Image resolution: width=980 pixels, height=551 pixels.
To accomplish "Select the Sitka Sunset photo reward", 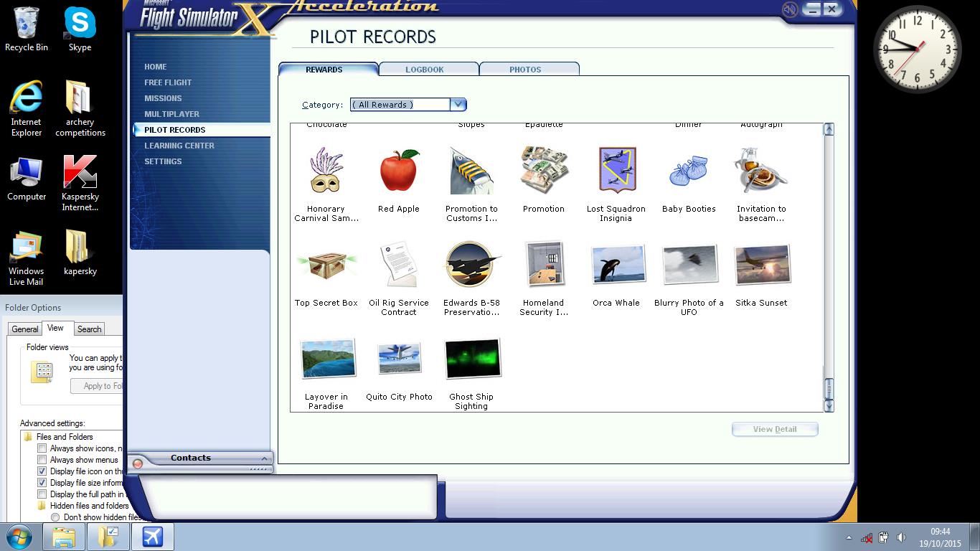I will pyautogui.click(x=761, y=264).
